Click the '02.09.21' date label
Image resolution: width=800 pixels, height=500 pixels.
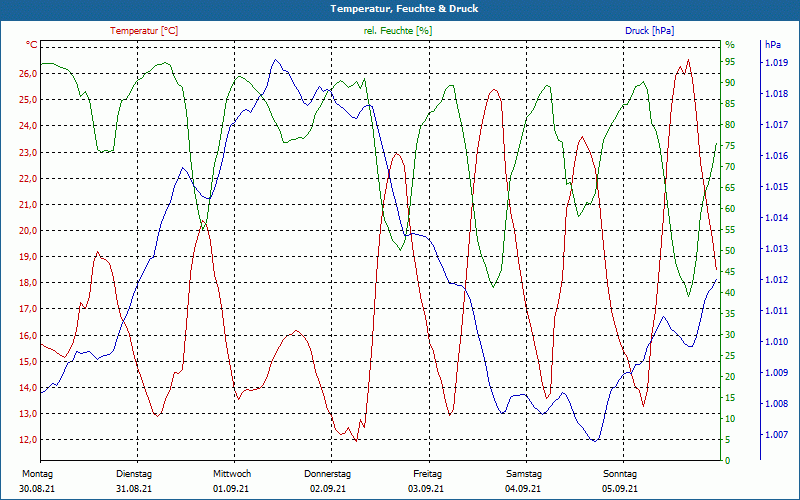(x=328, y=489)
